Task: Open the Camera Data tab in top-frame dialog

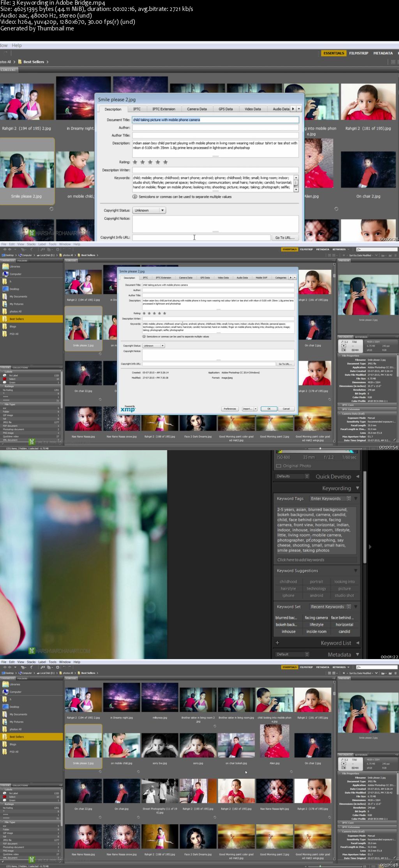Action: coord(197,109)
